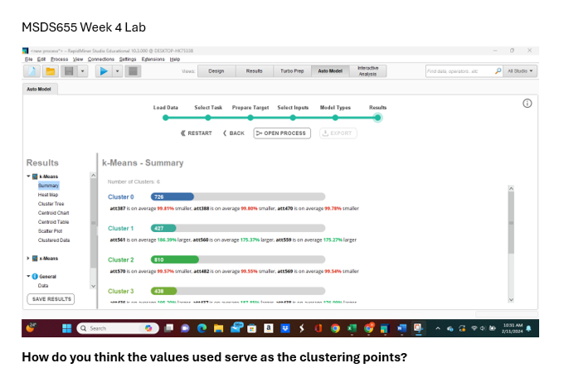Image resolution: width=583 pixels, height=392 pixels.
Task: Open Microsoft Edge from the taskbar
Action: 202,328
